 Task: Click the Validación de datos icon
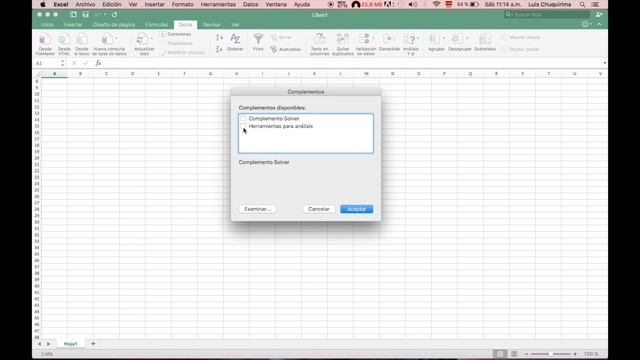364,39
